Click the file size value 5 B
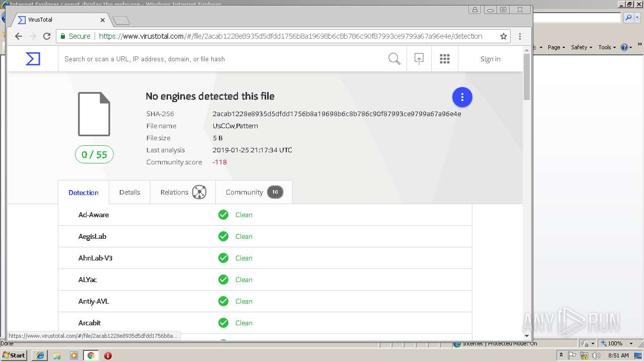644x362 pixels. 217,138
